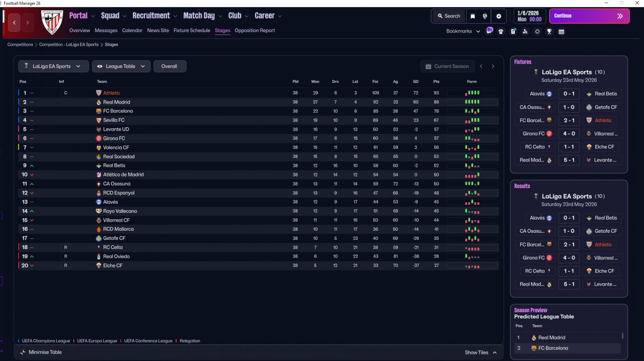The height and width of the screenshot is (361, 644).
Task: Click the shirt icon in bookmarks bar
Action: [501, 31]
